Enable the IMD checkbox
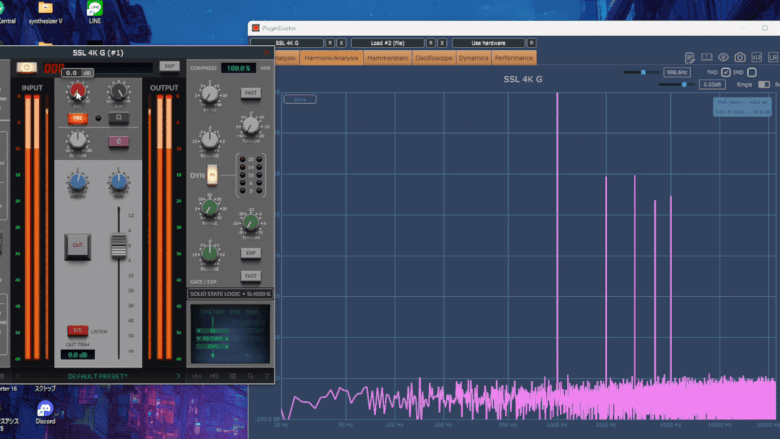Screen dimensions: 780x439 tap(751, 72)
